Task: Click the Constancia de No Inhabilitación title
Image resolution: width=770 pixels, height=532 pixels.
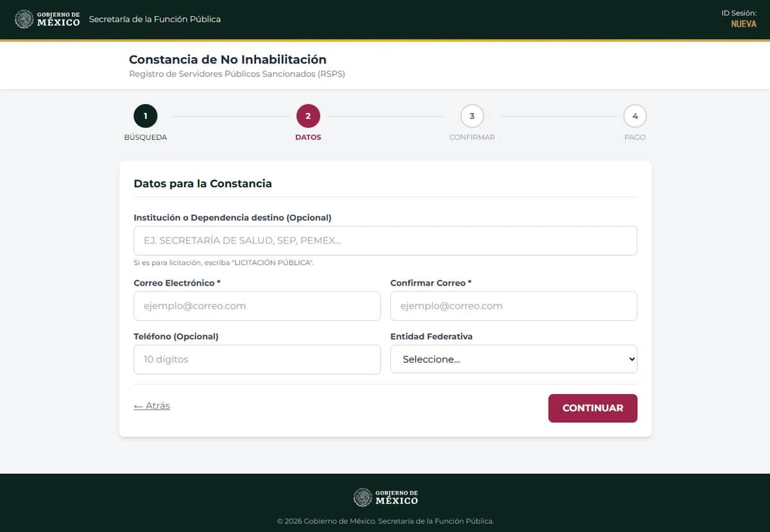Action: click(x=227, y=60)
